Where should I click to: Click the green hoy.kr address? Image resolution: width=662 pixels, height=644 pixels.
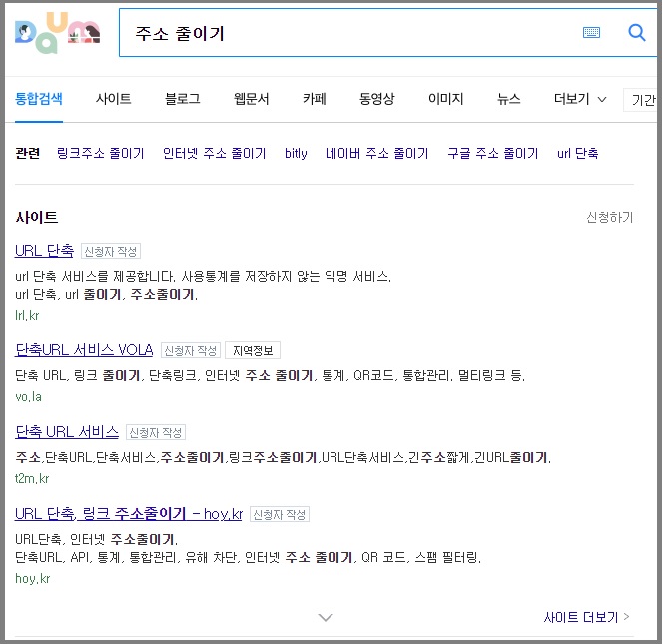click(x=33, y=578)
